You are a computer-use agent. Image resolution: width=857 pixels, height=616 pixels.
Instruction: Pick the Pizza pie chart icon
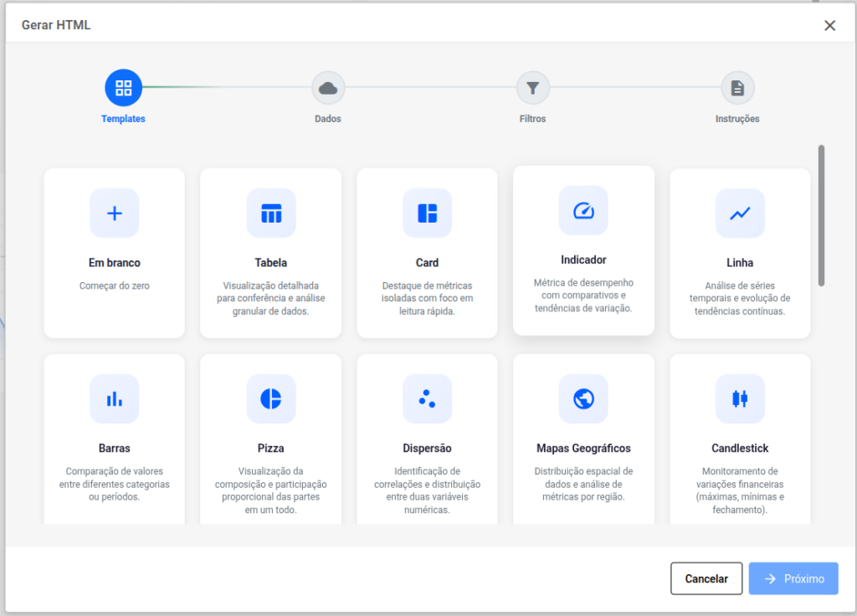pyautogui.click(x=271, y=398)
